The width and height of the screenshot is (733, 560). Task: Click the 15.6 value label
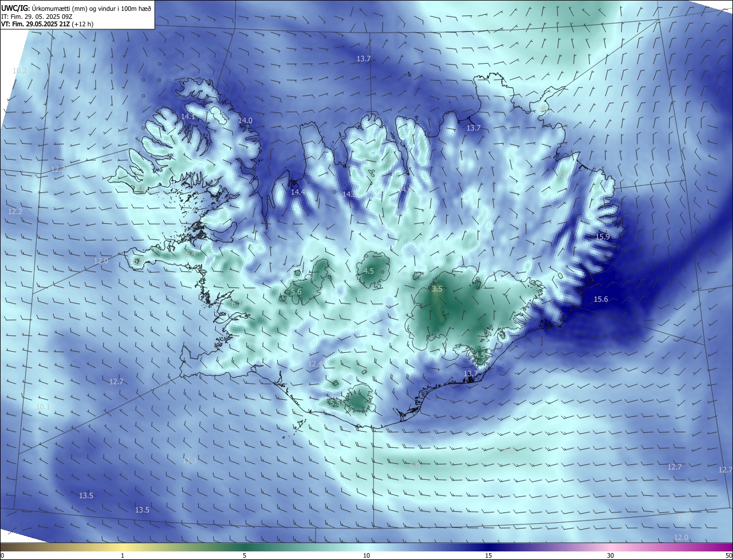[601, 299]
